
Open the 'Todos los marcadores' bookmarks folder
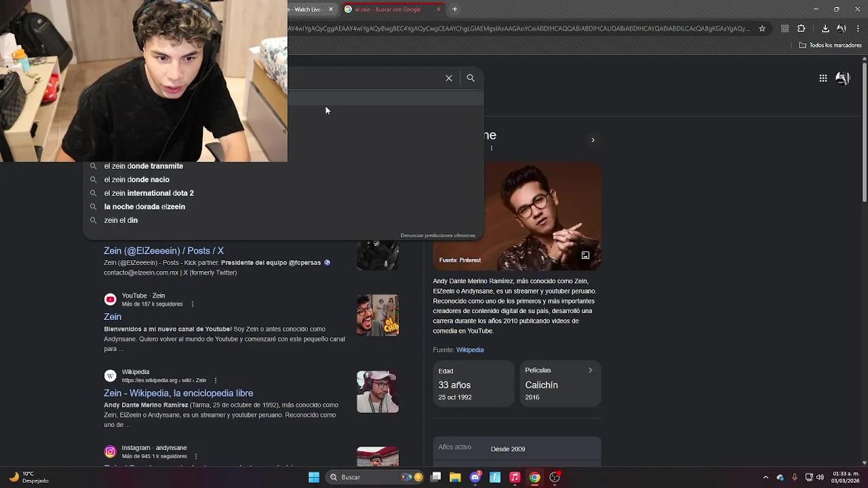pos(830,45)
